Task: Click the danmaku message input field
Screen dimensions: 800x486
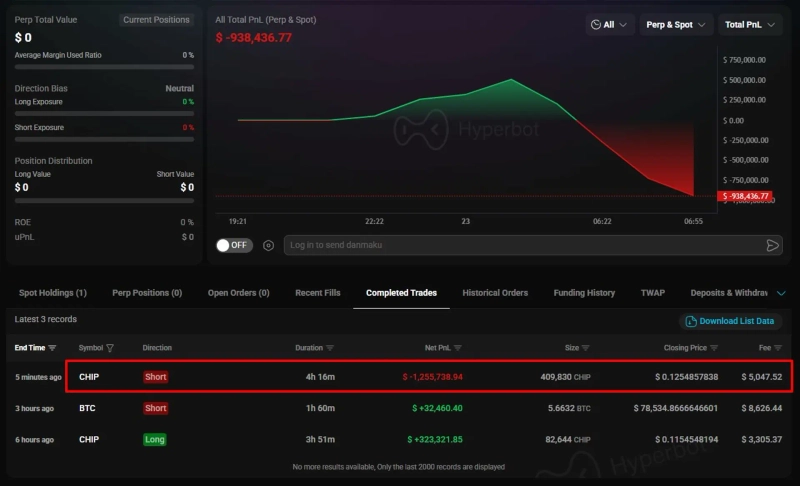Action: tap(520, 245)
